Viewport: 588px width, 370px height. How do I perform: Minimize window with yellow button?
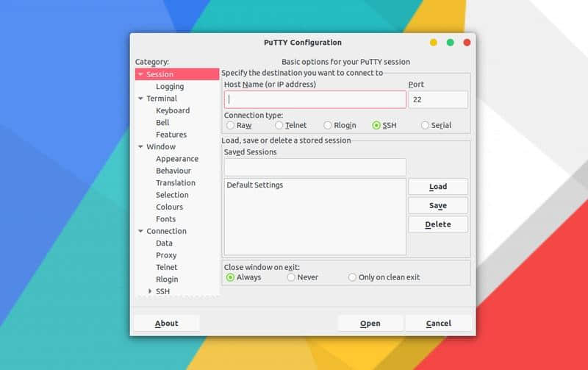(x=434, y=43)
